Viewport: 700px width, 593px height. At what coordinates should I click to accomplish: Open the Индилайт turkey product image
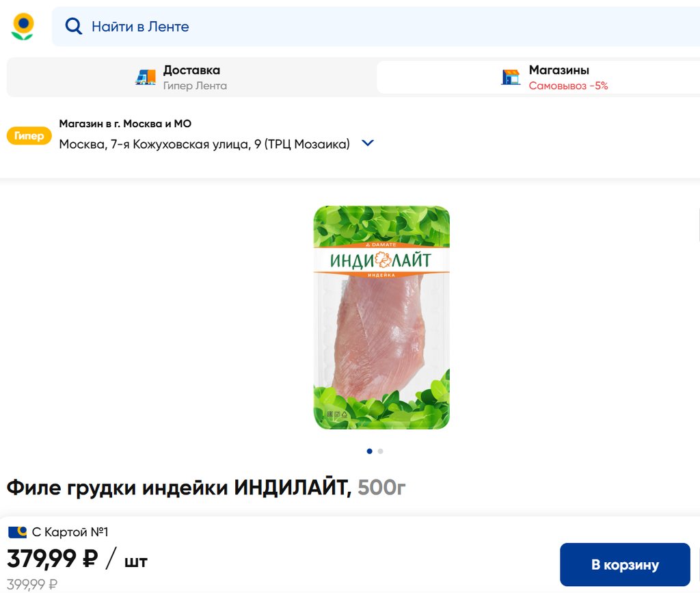pos(381,317)
